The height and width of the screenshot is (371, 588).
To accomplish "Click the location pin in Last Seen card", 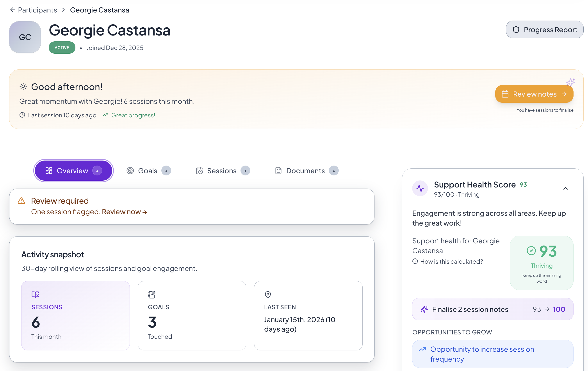I will (268, 294).
